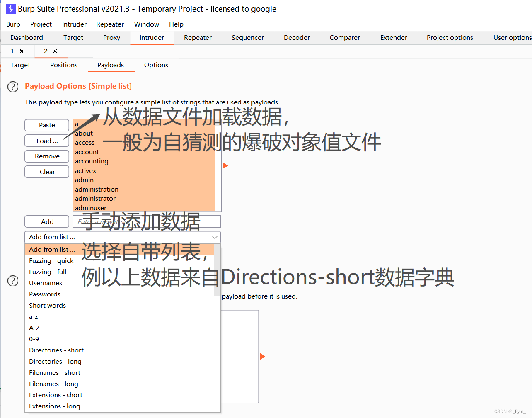Open the Window menu

pyautogui.click(x=147, y=24)
